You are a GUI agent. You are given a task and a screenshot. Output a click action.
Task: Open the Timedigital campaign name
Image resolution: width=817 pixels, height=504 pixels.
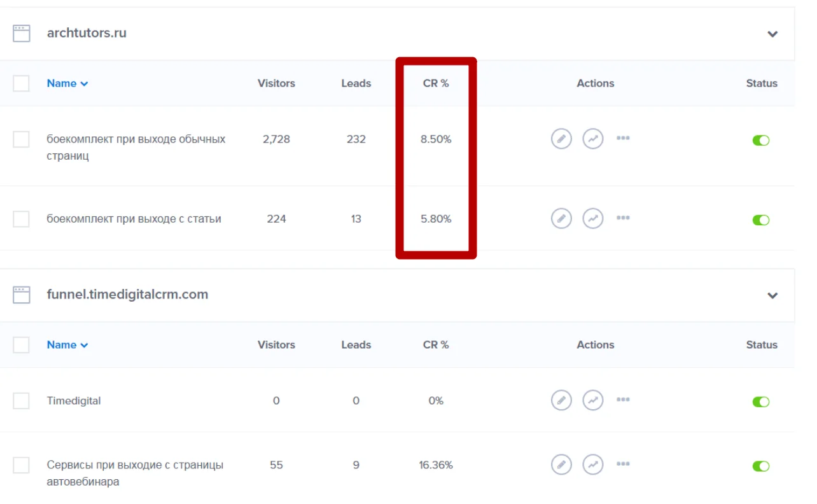click(x=74, y=401)
